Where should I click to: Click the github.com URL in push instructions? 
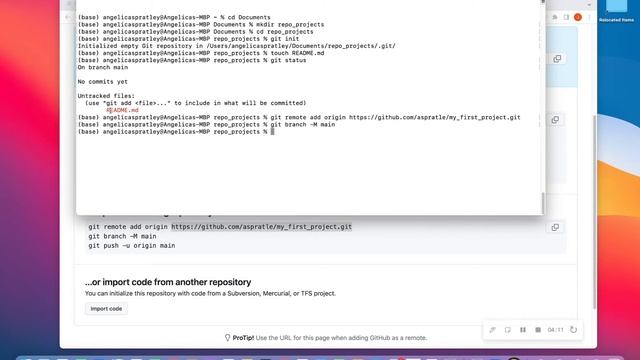261,227
